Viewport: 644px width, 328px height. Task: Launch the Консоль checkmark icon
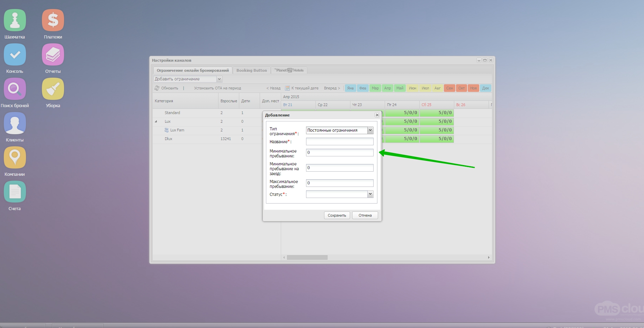coord(15,55)
